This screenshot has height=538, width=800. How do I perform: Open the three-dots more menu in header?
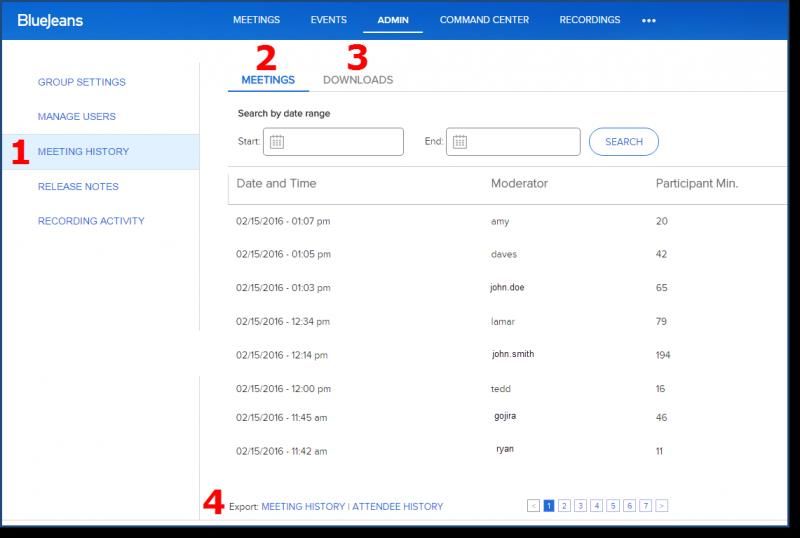click(x=648, y=20)
